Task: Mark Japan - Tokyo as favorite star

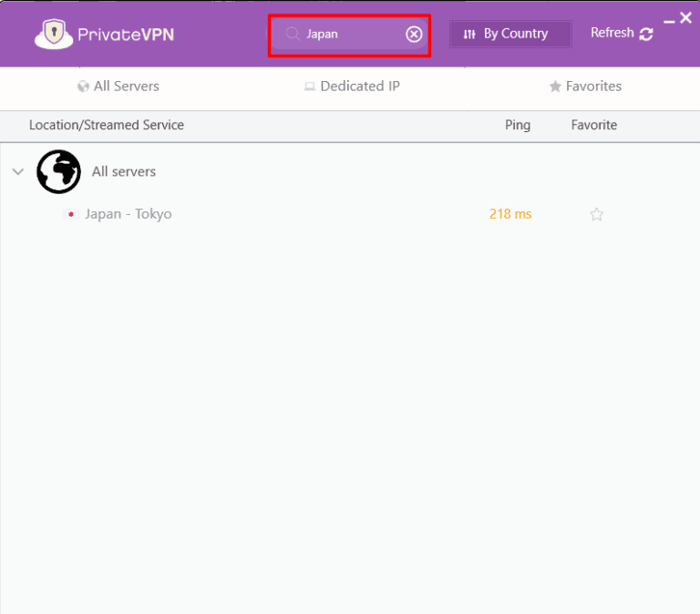Action: [596, 215]
